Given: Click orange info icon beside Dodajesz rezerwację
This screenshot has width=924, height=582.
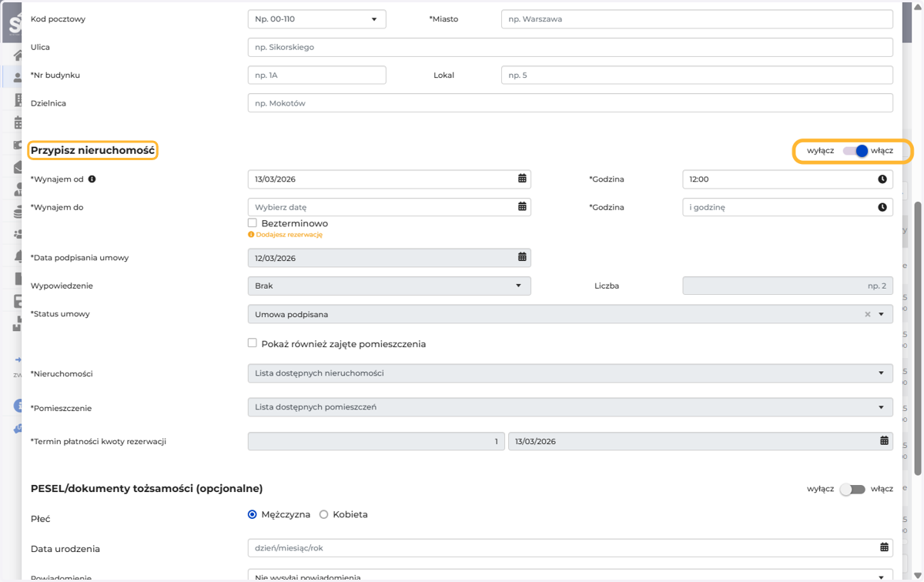Looking at the screenshot, I should pos(251,234).
